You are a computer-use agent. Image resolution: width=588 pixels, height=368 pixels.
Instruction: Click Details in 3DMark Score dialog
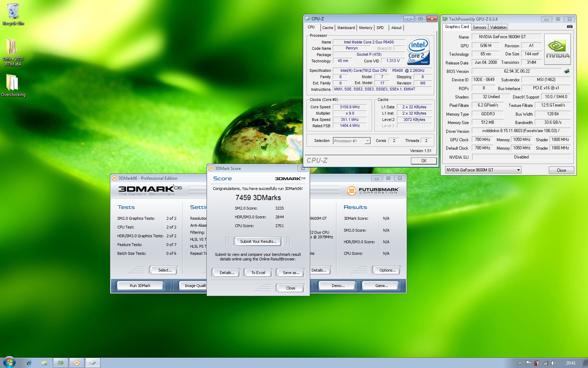click(x=227, y=273)
